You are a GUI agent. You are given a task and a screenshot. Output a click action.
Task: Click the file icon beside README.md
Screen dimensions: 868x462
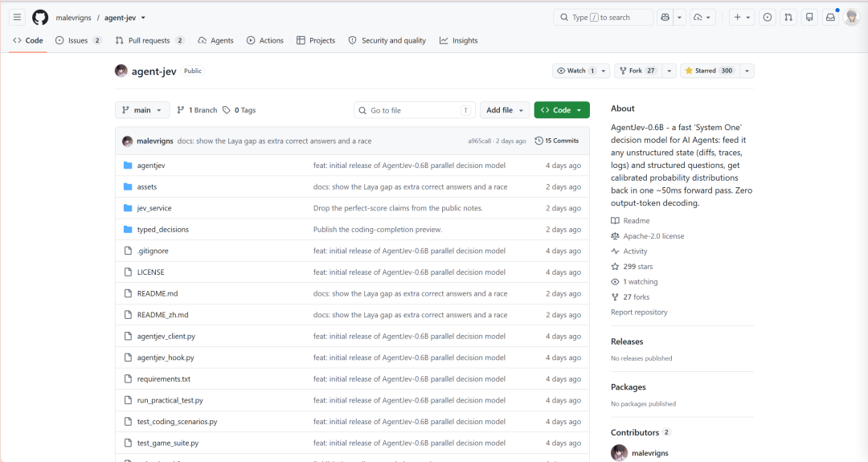[128, 293]
